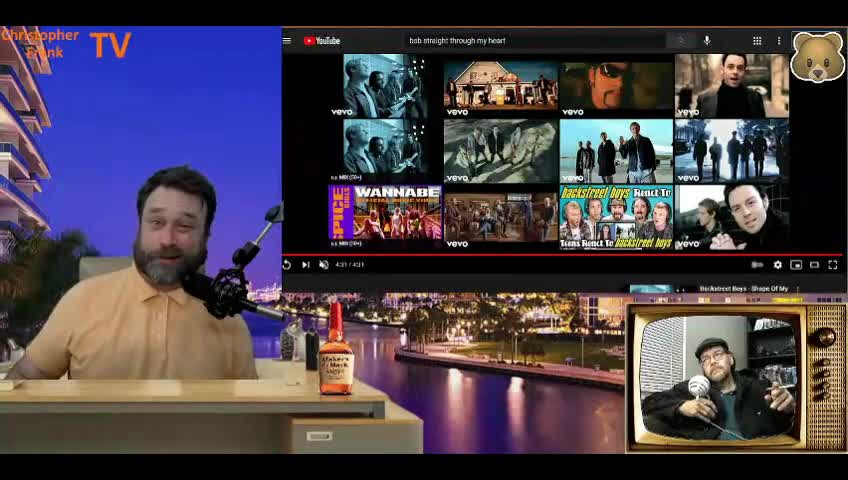Toggle the autoplay switch in player controls
This screenshot has height=480, width=848.
coord(757,265)
